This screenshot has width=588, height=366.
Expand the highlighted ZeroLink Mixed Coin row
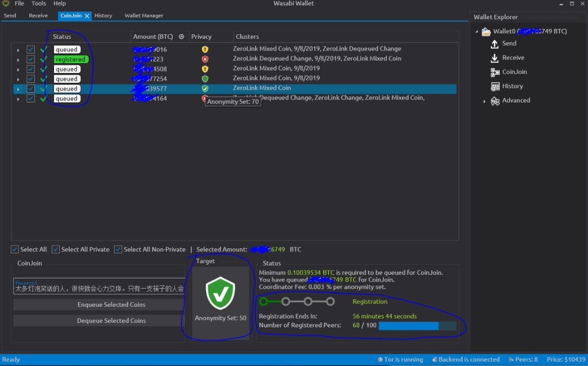click(x=18, y=89)
